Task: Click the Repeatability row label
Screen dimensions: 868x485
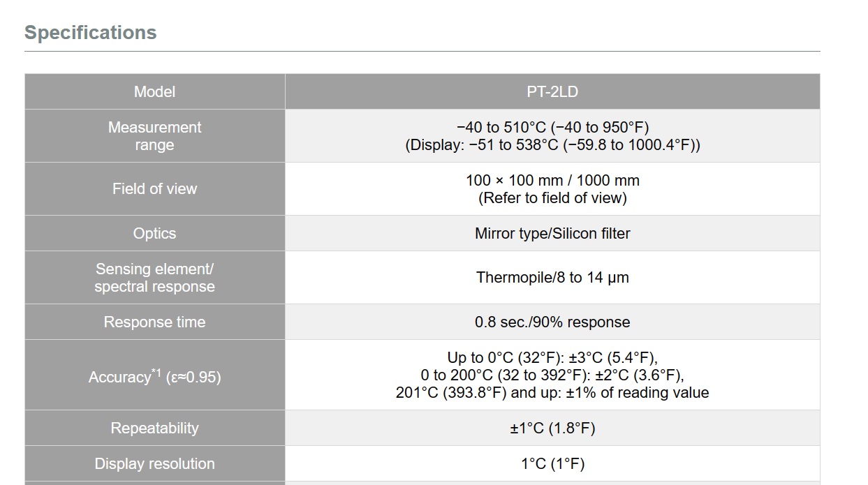Action: pos(154,428)
